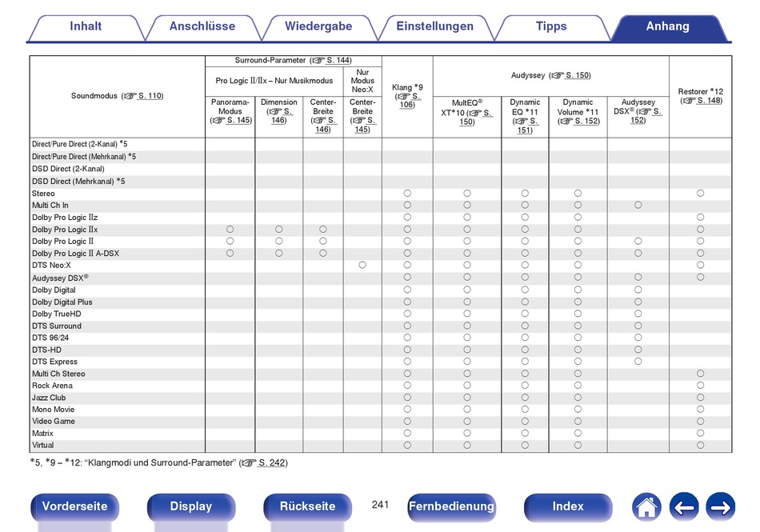Select the "DSD Direct (Mehrkanal)" row label
760x532 pixels.
(78, 182)
